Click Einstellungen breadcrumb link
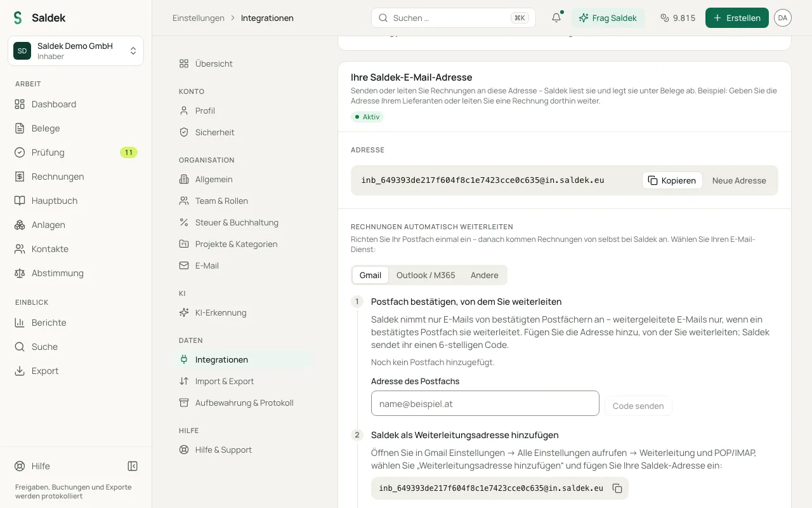Image resolution: width=812 pixels, height=508 pixels. tap(199, 18)
